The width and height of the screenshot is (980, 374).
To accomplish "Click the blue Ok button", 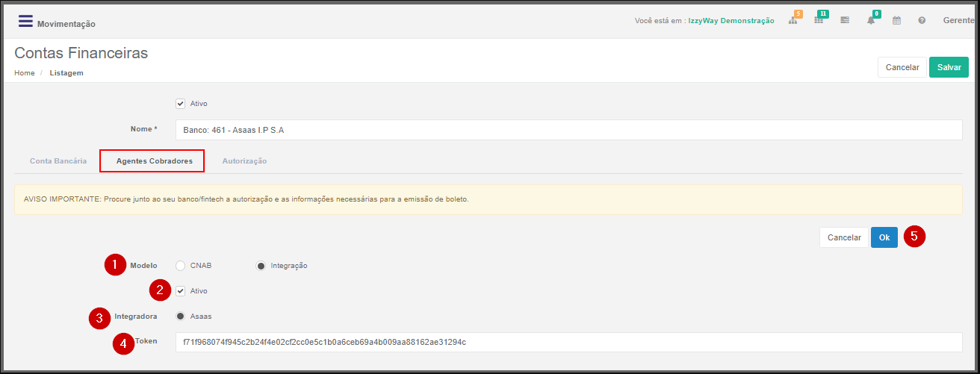I will [x=884, y=237].
